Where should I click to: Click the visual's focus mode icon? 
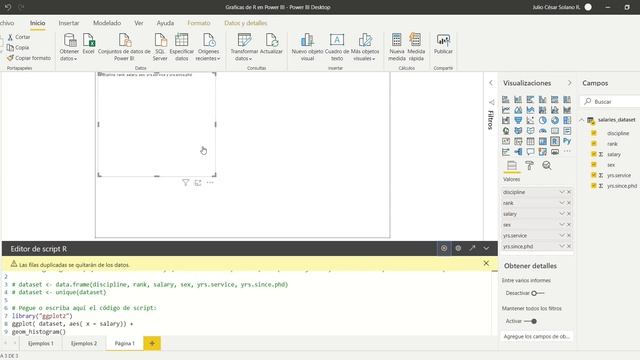(x=198, y=182)
